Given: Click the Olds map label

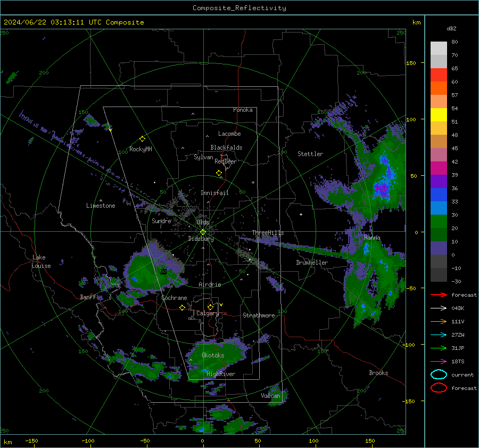Looking at the screenshot, I should click(203, 222).
